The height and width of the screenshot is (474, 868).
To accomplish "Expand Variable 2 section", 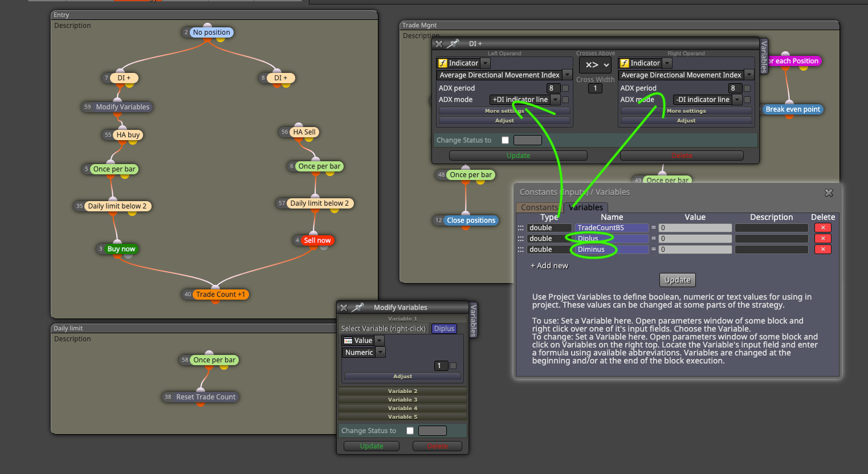I will pyautogui.click(x=402, y=391).
